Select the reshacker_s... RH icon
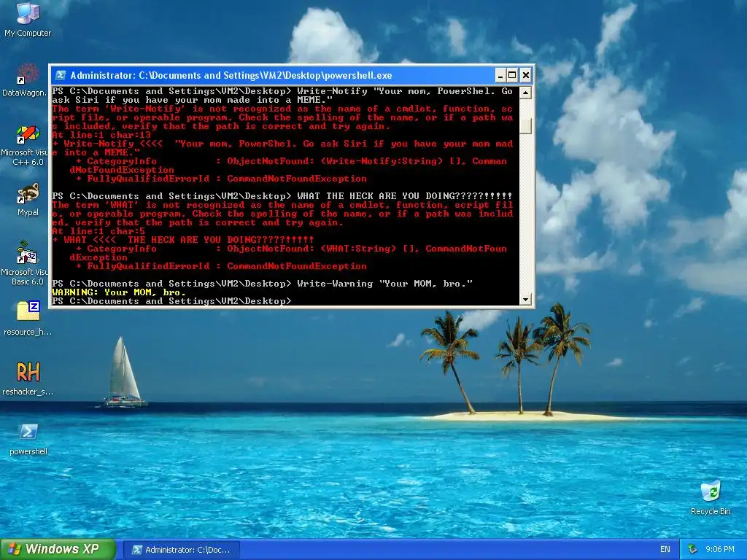 point(28,378)
